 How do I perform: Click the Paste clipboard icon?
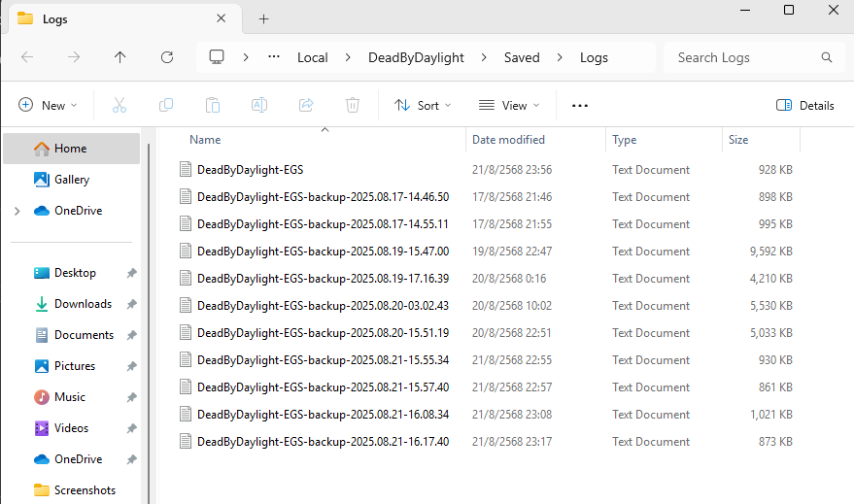(x=213, y=105)
